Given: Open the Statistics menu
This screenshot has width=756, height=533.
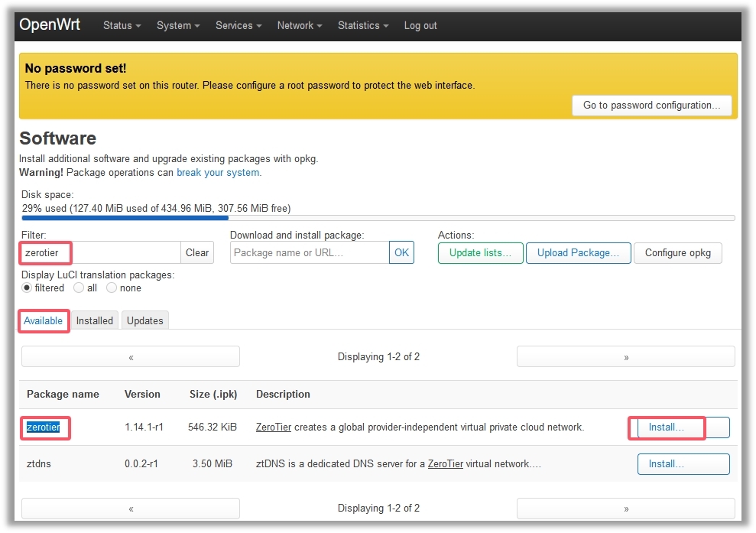Looking at the screenshot, I should point(362,25).
